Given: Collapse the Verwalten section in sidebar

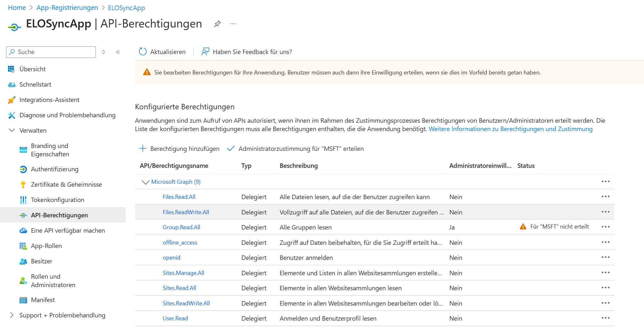Looking at the screenshot, I should click(12, 130).
